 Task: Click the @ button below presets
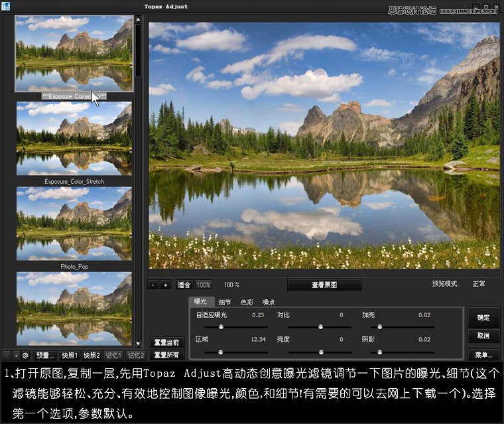25,356
